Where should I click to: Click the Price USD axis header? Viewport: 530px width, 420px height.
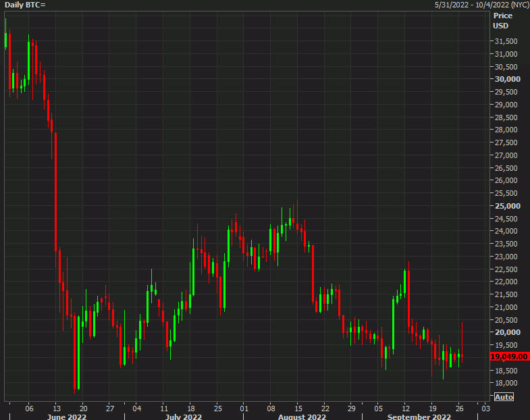pyautogui.click(x=502, y=20)
